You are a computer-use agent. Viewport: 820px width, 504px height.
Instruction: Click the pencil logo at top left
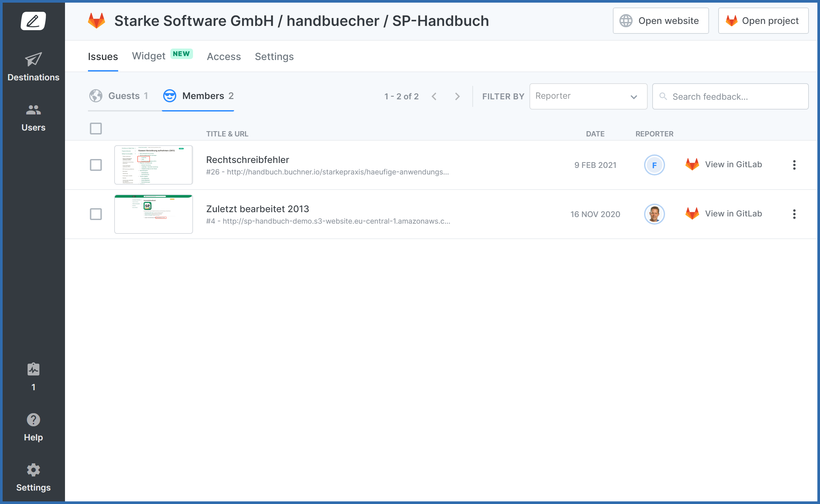[x=33, y=21]
